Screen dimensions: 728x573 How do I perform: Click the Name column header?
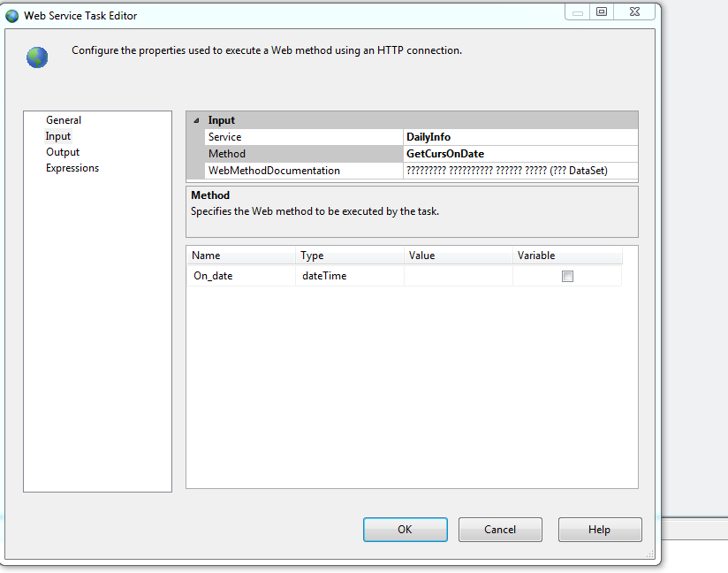241,256
